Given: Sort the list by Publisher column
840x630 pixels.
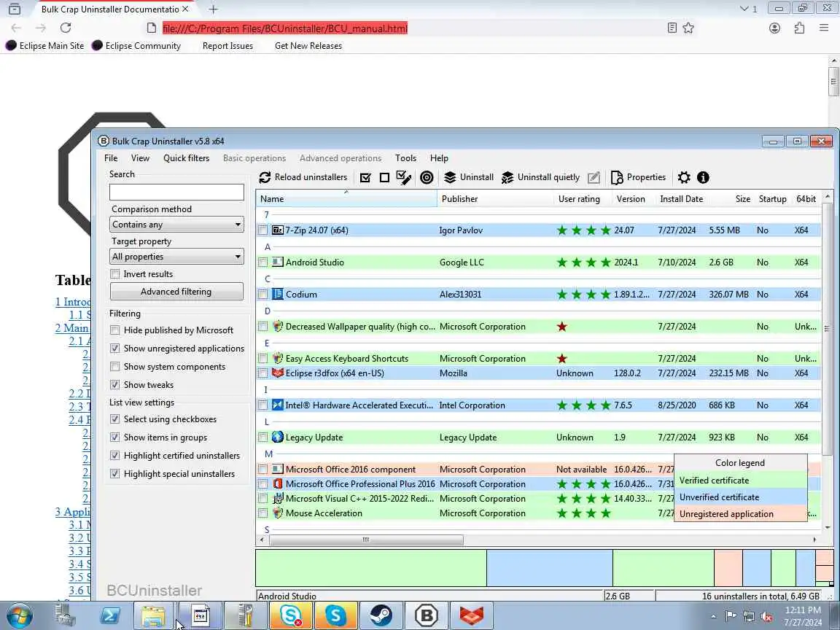Looking at the screenshot, I should tap(496, 199).
